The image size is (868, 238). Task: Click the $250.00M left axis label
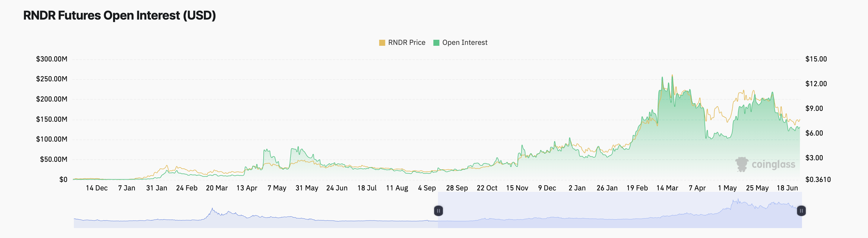coord(52,79)
